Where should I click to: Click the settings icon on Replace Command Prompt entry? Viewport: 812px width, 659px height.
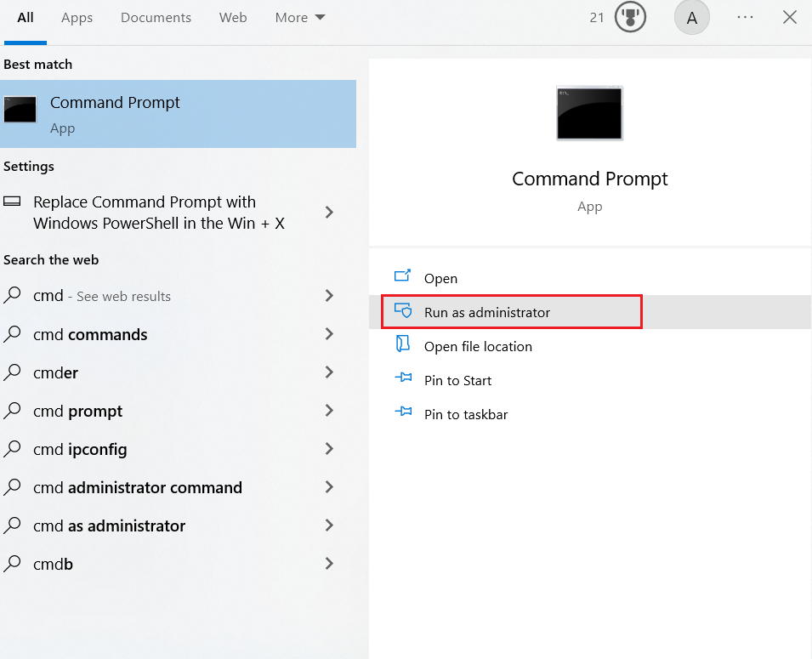(x=13, y=202)
